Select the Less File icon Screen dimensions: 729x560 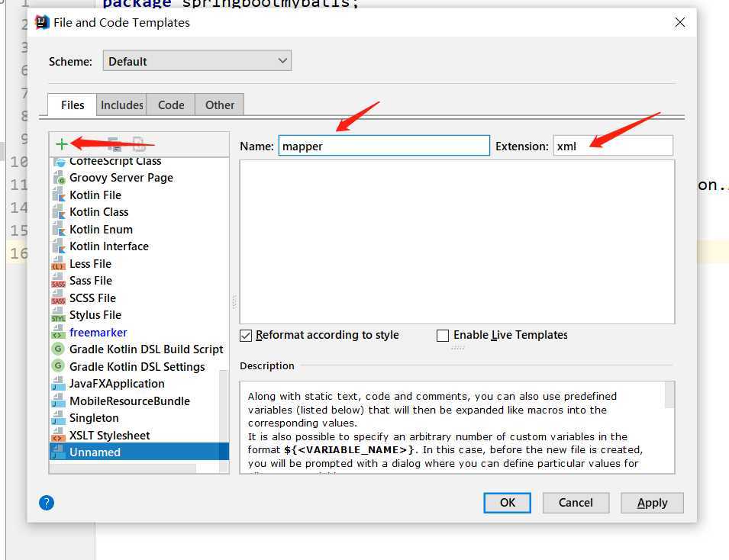point(59,263)
